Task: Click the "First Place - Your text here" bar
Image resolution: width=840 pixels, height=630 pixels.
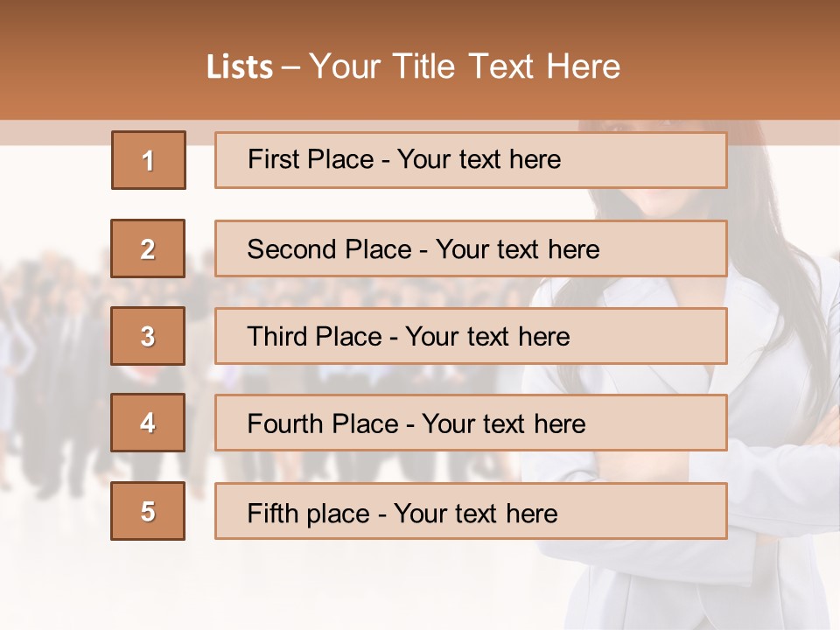Action: [x=471, y=160]
